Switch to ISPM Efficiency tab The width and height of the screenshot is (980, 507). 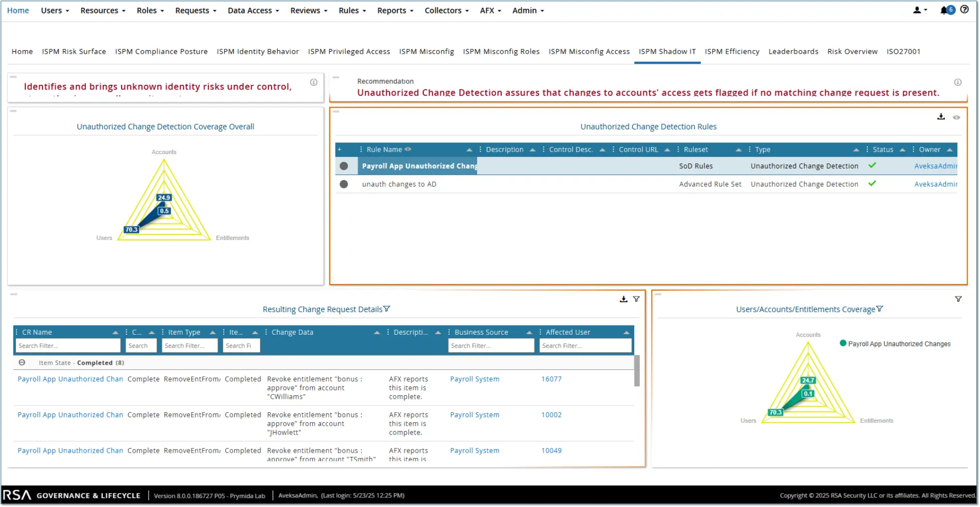[732, 52]
